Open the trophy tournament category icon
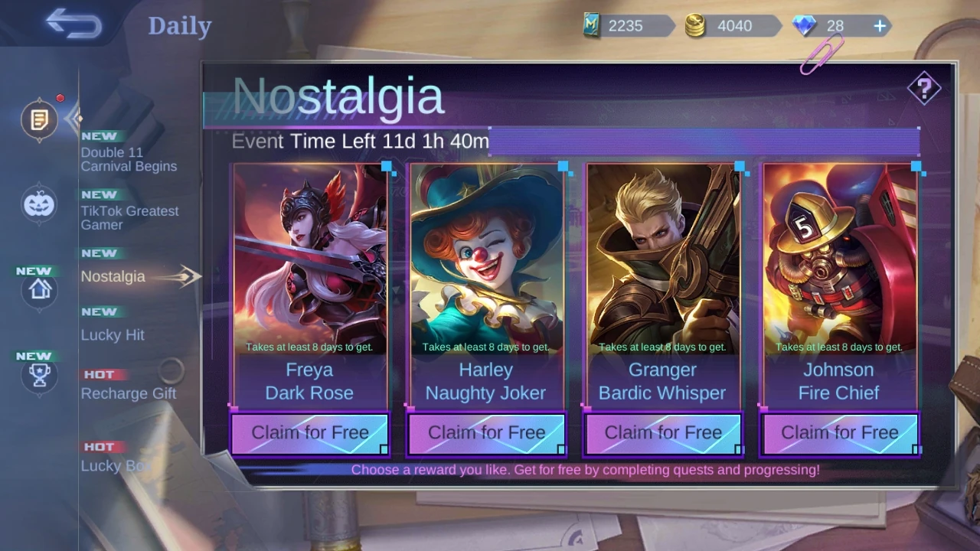The image size is (980, 551). click(x=39, y=375)
